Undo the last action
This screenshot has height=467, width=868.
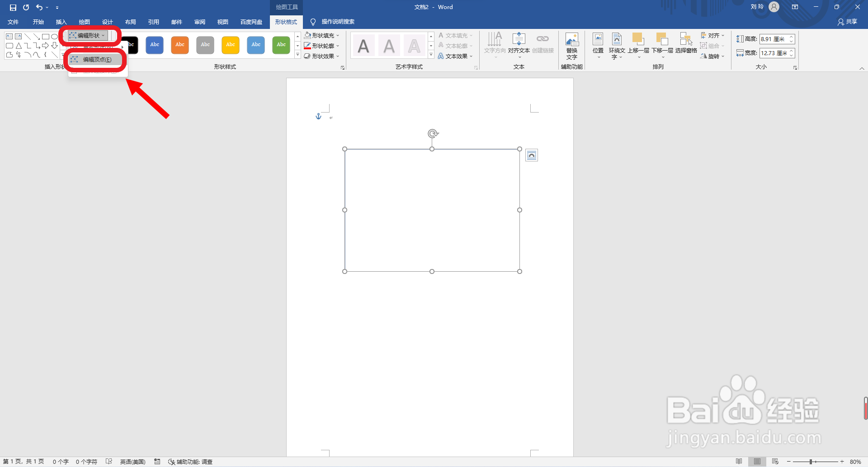click(x=39, y=7)
